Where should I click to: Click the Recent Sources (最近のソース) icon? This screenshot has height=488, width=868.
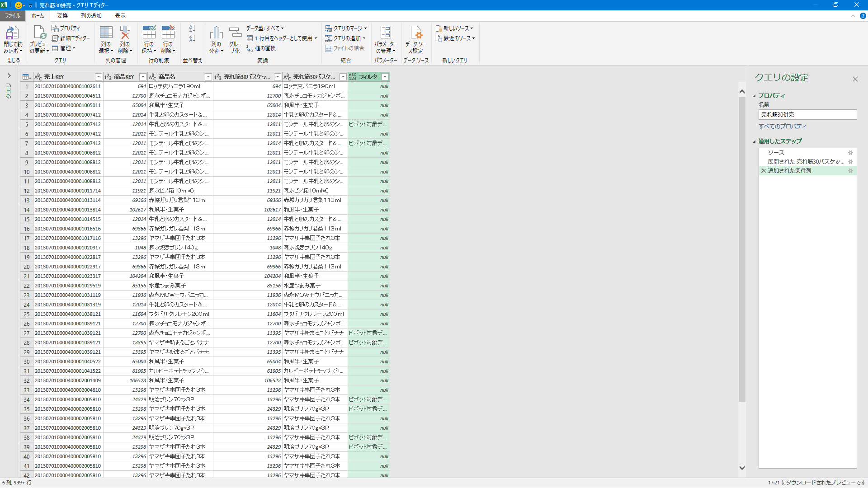(x=438, y=38)
